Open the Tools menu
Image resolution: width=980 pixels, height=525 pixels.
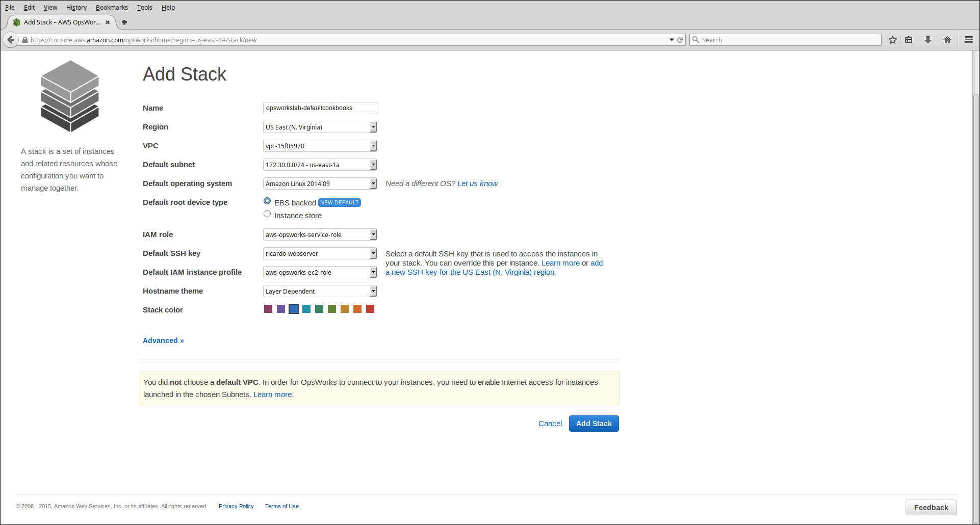click(x=144, y=7)
